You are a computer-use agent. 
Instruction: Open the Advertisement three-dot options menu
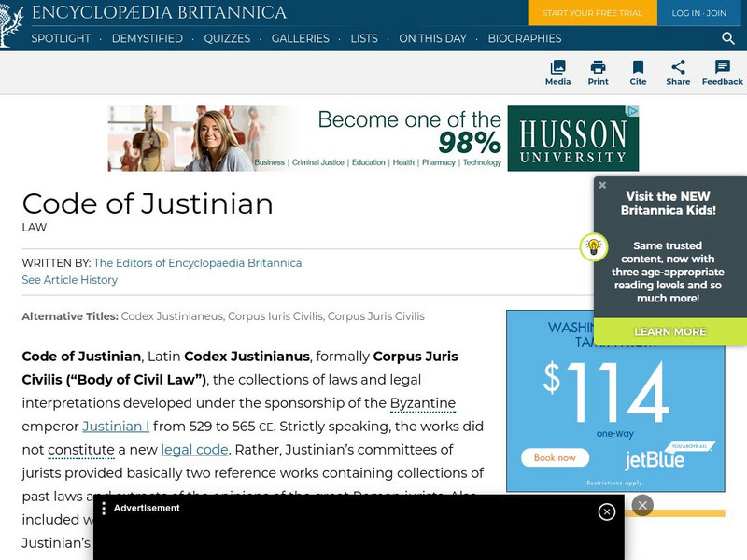click(x=104, y=508)
